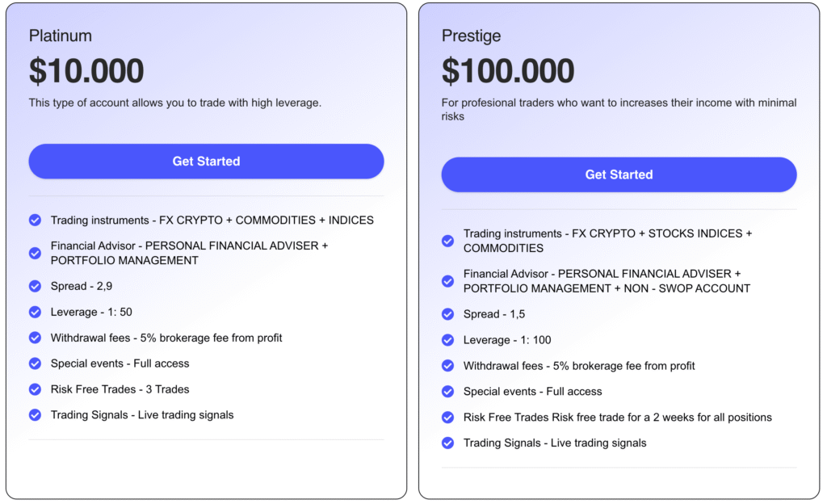
Task: Click the Prestige plan title
Action: click(471, 36)
